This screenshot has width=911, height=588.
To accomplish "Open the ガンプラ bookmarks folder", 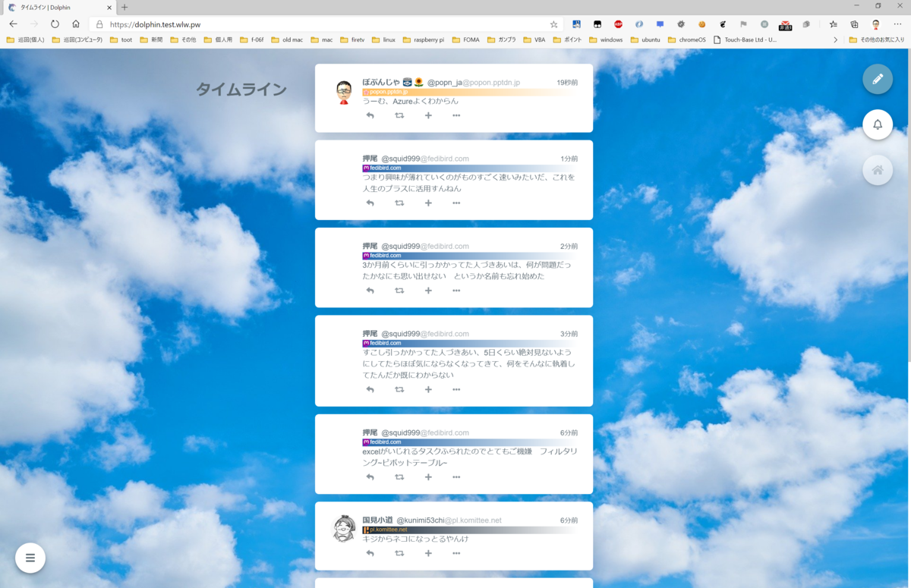I will (x=502, y=39).
